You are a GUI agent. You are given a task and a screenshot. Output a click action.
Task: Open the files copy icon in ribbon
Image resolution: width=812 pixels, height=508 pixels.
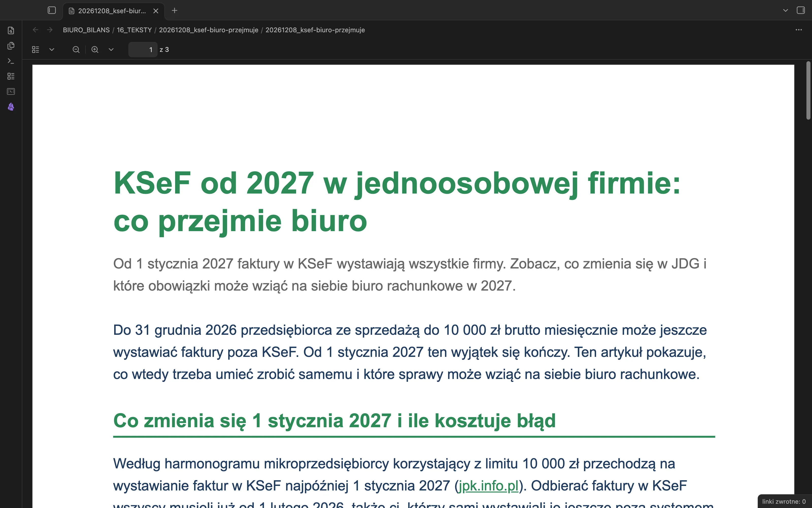pyautogui.click(x=11, y=46)
